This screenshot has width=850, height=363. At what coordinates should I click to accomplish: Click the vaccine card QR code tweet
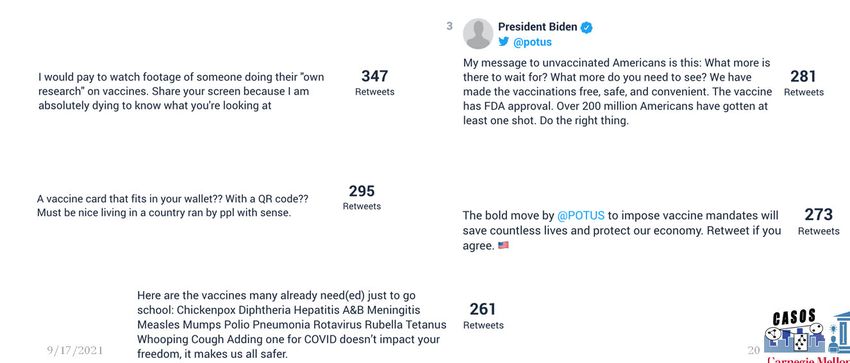[x=172, y=206]
